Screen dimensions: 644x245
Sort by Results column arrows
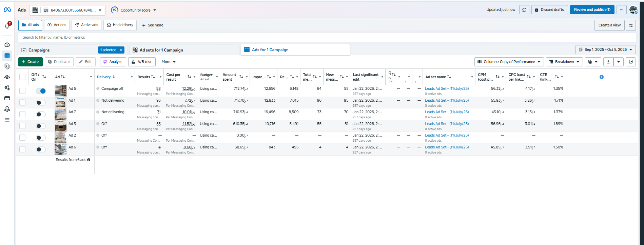click(153, 77)
